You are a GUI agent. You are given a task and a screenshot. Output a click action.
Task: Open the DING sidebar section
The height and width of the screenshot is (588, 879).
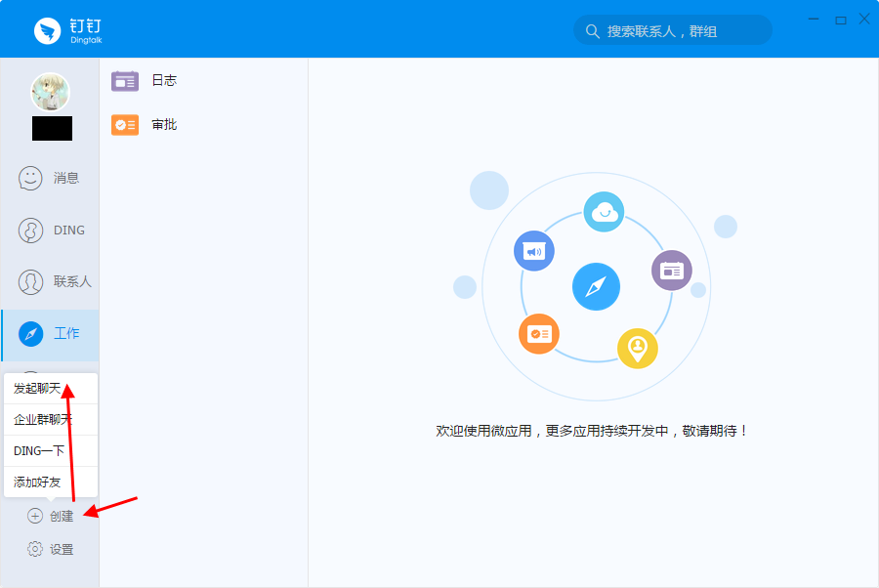pos(49,231)
